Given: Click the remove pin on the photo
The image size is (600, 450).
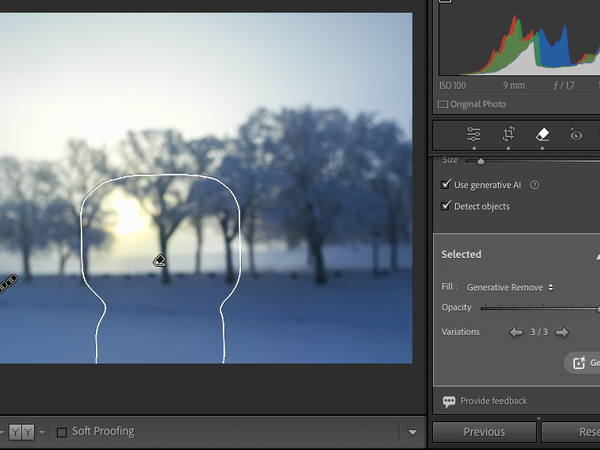Looking at the screenshot, I should coord(160,261).
